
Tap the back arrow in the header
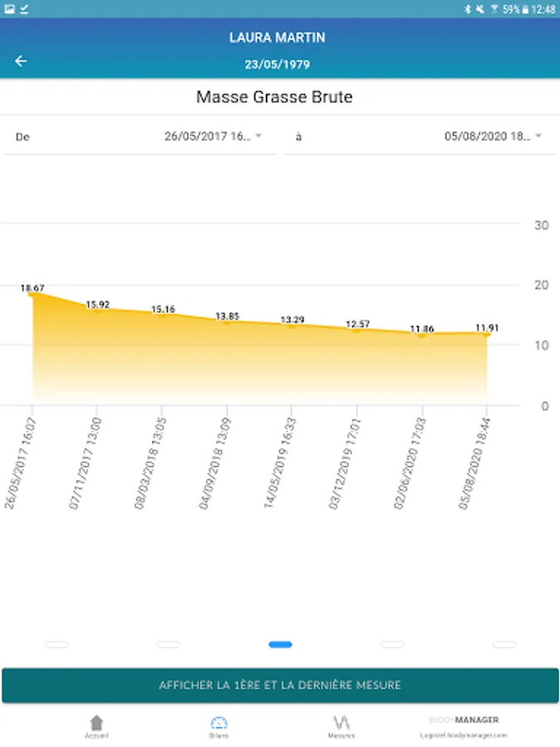pyautogui.click(x=21, y=61)
